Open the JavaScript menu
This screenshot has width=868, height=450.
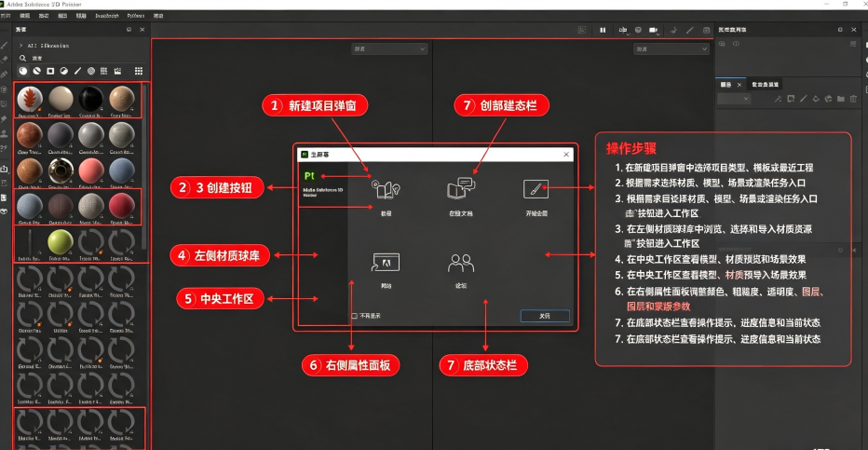(x=107, y=16)
